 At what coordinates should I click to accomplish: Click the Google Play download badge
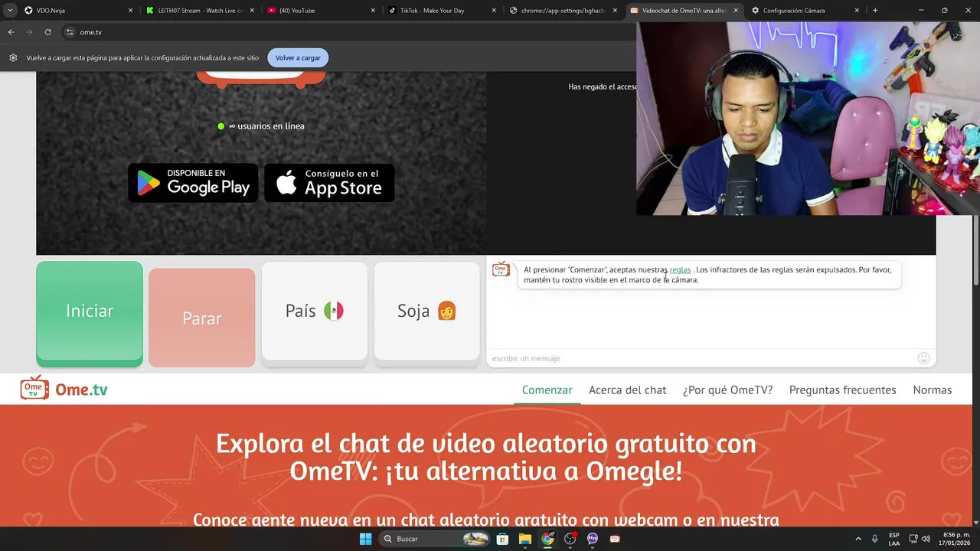pyautogui.click(x=193, y=183)
